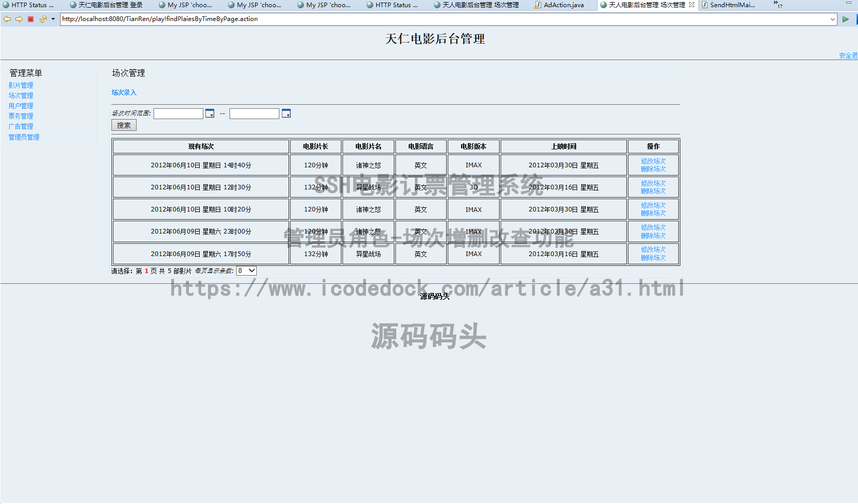The image size is (858, 504).
Task: Open the 每页显示条数 page size dropdown
Action: [x=246, y=270]
